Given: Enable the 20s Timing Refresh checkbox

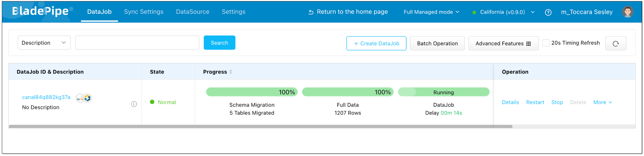Looking at the screenshot, I should [x=546, y=43].
